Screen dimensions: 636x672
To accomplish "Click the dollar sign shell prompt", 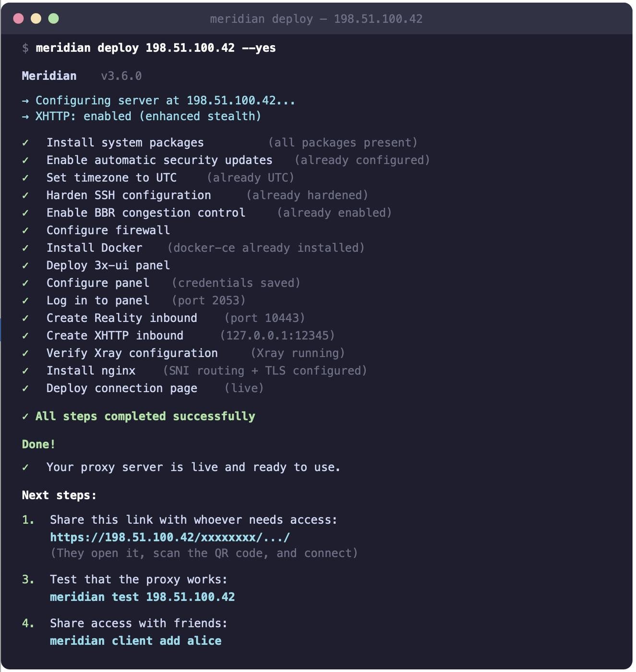I will [25, 48].
